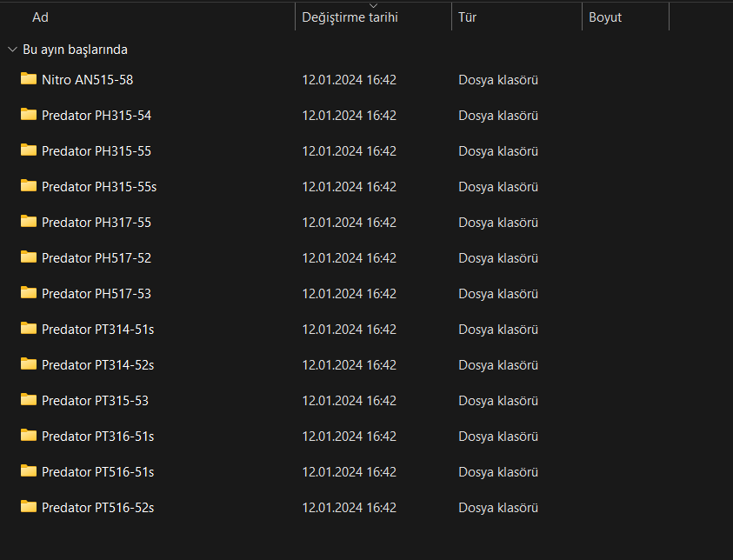The height and width of the screenshot is (560, 733).
Task: Click the 'Predator PH315-54' folder name
Action: click(x=97, y=116)
